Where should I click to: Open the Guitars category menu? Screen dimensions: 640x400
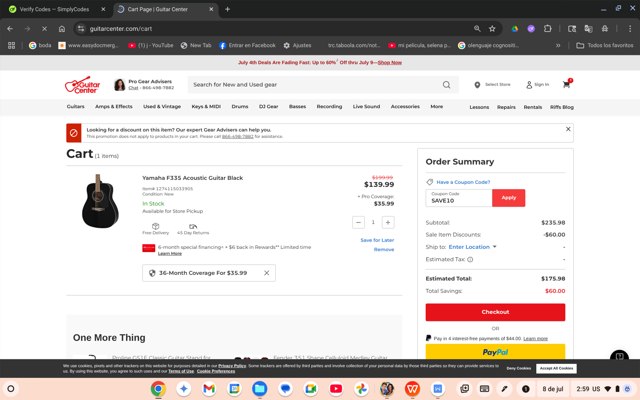76,107
